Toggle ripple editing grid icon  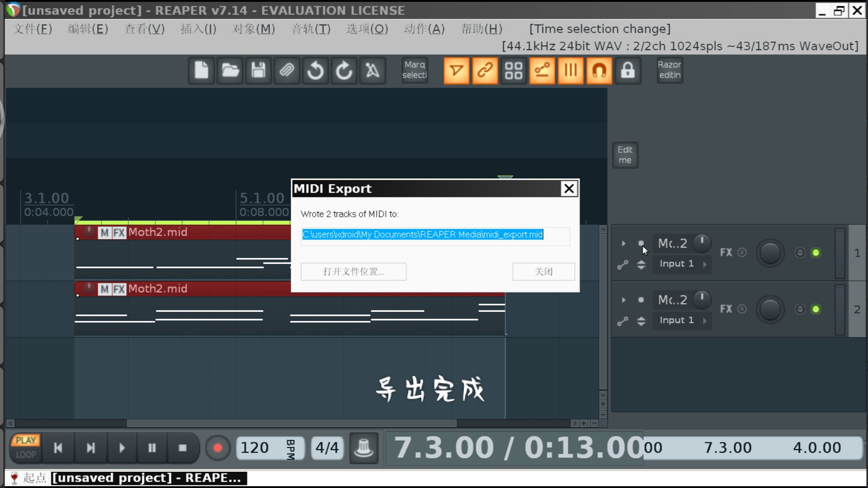tap(514, 70)
